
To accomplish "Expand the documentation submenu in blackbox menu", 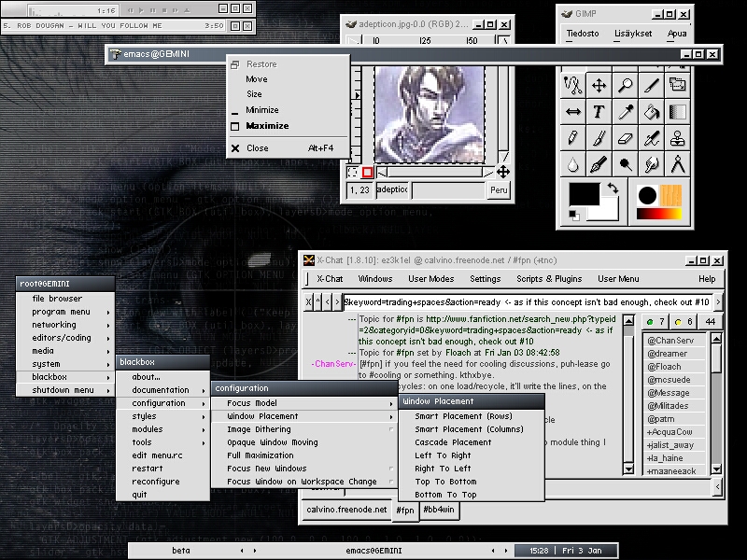I will click(x=162, y=390).
